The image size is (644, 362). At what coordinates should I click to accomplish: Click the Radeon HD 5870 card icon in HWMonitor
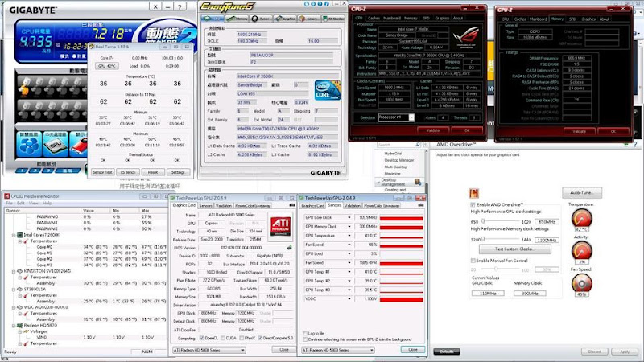pyautogui.click(x=19, y=326)
